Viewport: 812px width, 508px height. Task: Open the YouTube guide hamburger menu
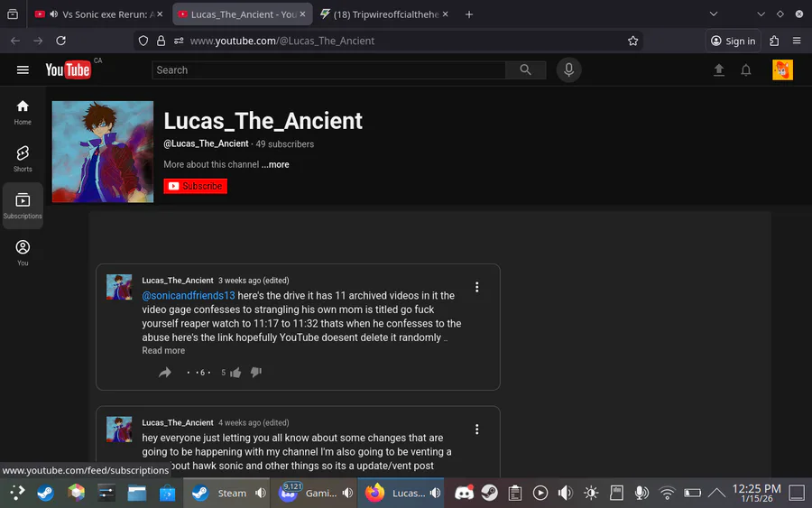point(23,69)
